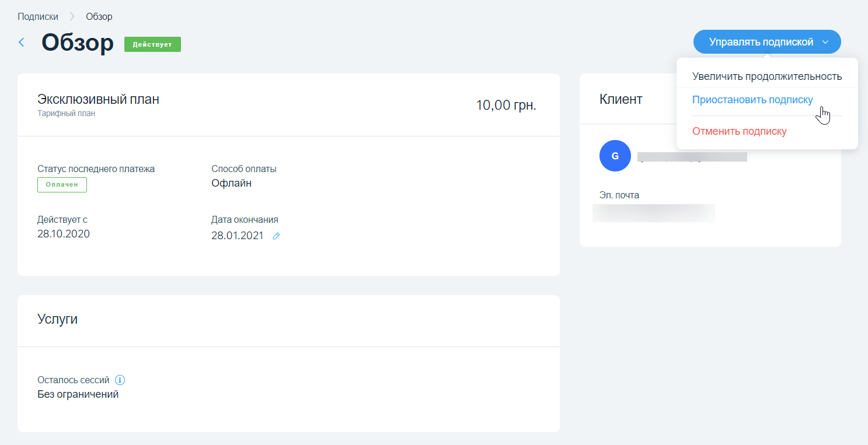
Task: Go to Подписки breadcrumb link
Action: tap(38, 16)
